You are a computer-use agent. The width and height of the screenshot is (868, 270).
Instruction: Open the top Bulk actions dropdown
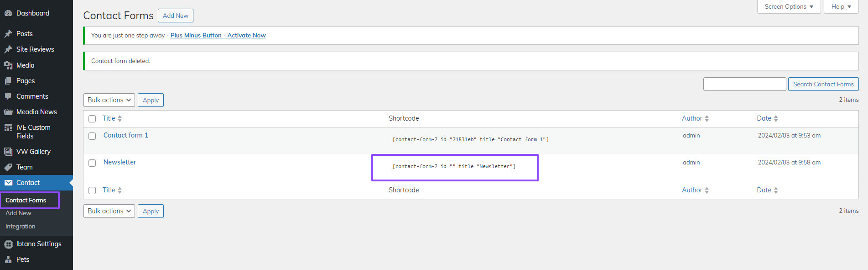click(x=109, y=100)
